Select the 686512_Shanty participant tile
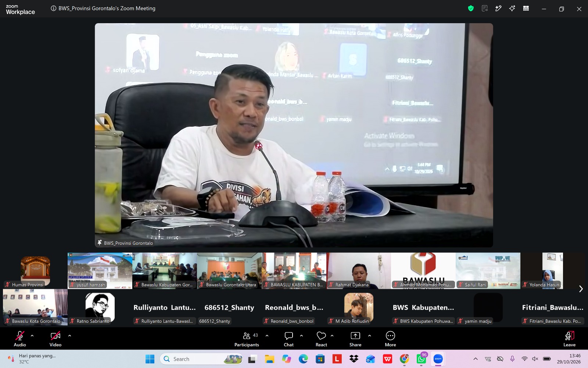This screenshot has width=588, height=368. click(229, 307)
